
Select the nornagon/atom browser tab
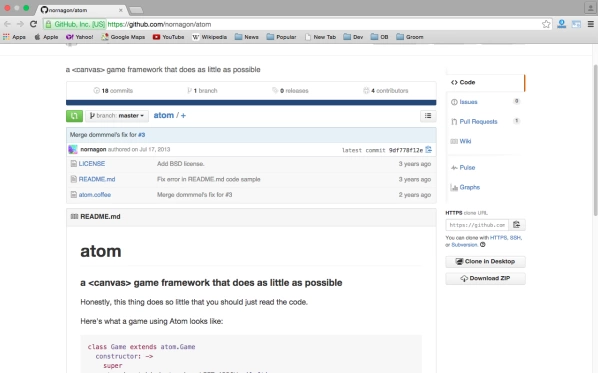tap(82, 10)
